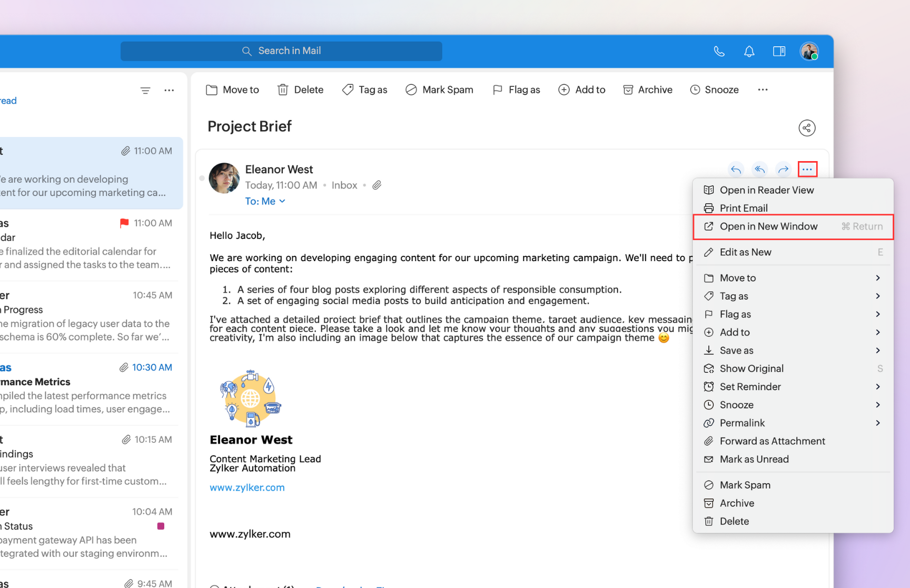Click Eleanor West's sender avatar
The width and height of the screenshot is (910, 588).
224,178
